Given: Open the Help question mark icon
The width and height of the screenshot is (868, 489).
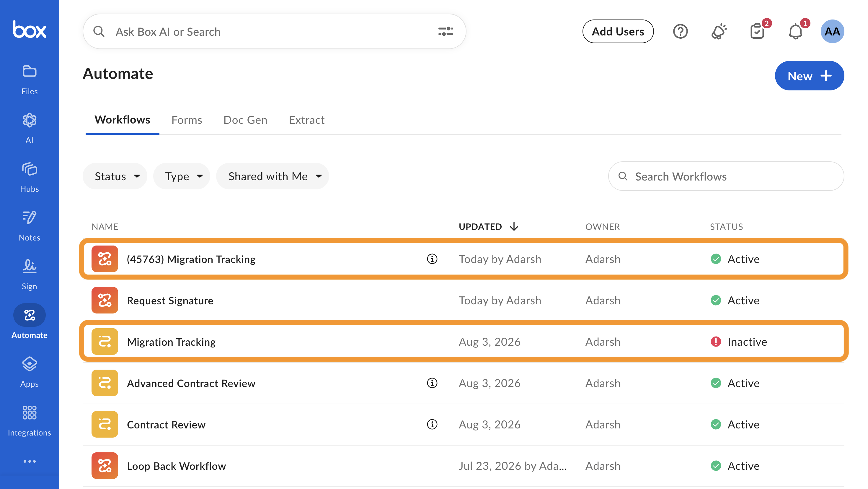Looking at the screenshot, I should [680, 31].
